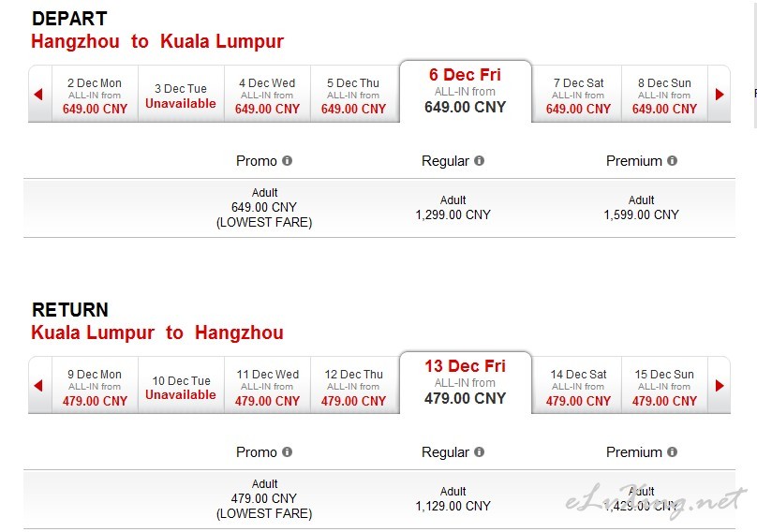Select the 8 Dec Sun departure tab

coord(664,96)
